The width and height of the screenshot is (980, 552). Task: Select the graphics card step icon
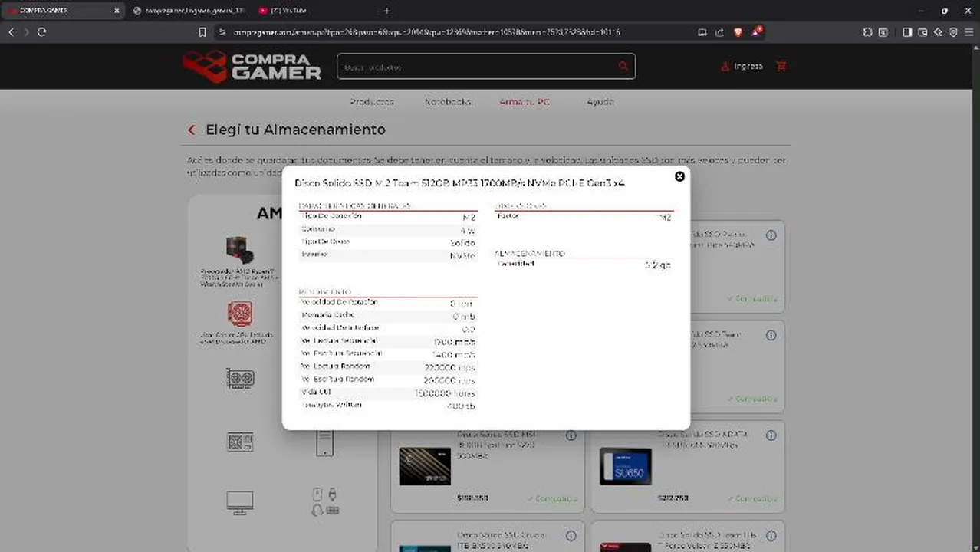click(240, 378)
